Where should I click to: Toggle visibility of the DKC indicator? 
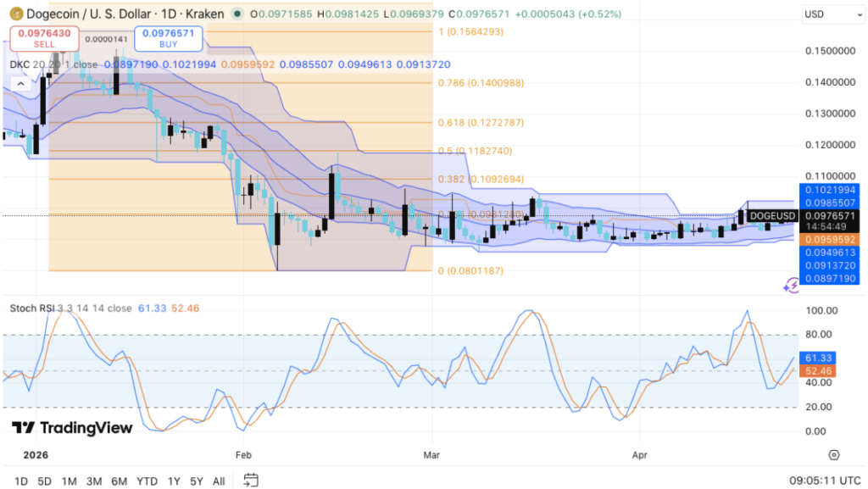tap(19, 64)
